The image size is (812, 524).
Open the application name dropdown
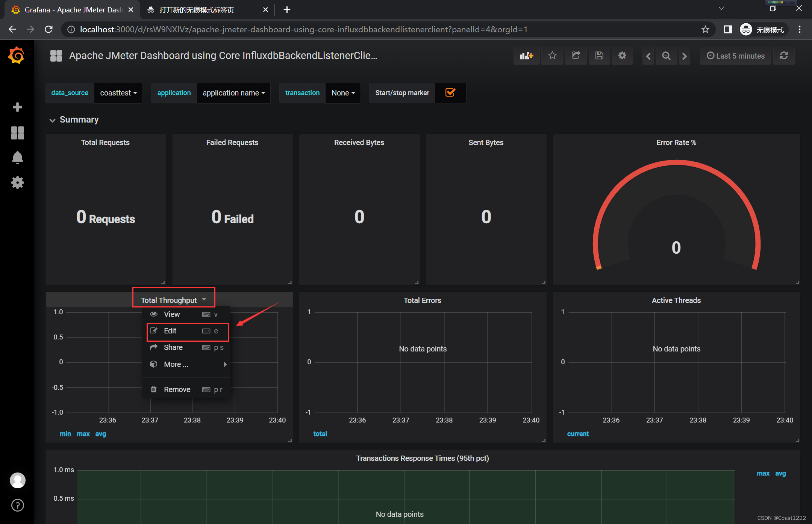tap(233, 93)
